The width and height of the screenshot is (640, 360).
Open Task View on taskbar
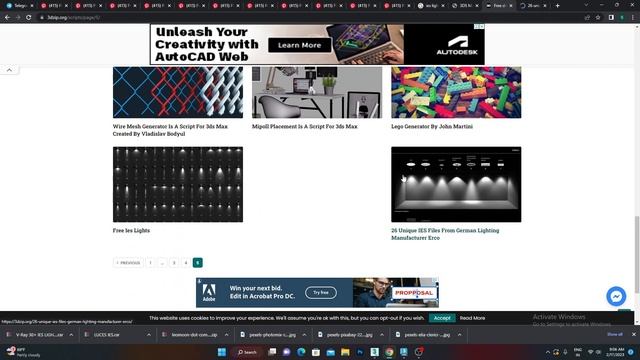[272, 352]
